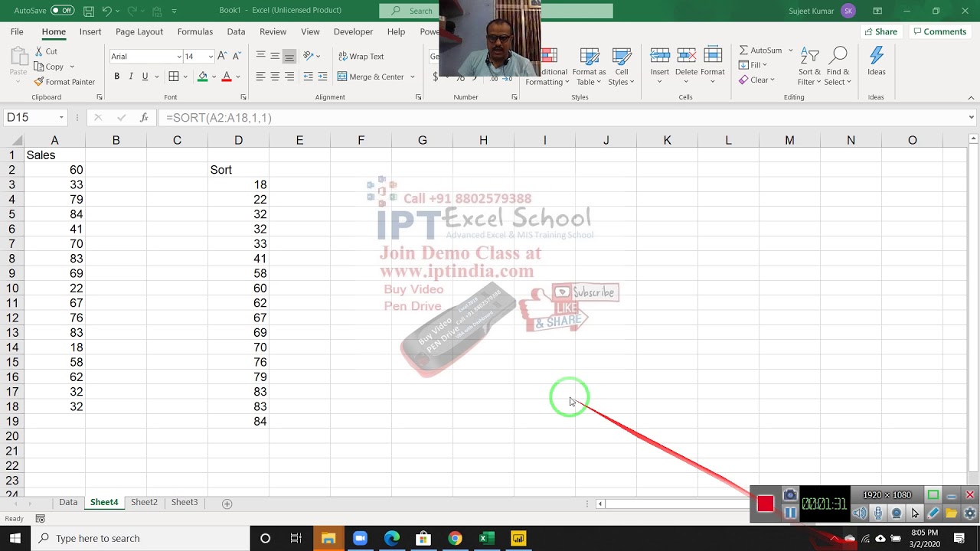Click the AutoSum sigma icon

(743, 51)
